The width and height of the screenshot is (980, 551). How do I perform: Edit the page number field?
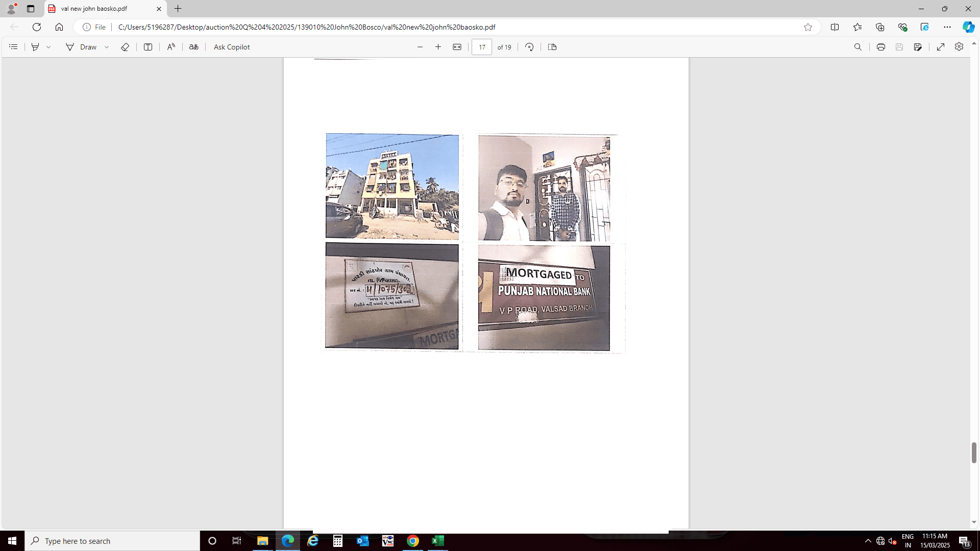[482, 47]
